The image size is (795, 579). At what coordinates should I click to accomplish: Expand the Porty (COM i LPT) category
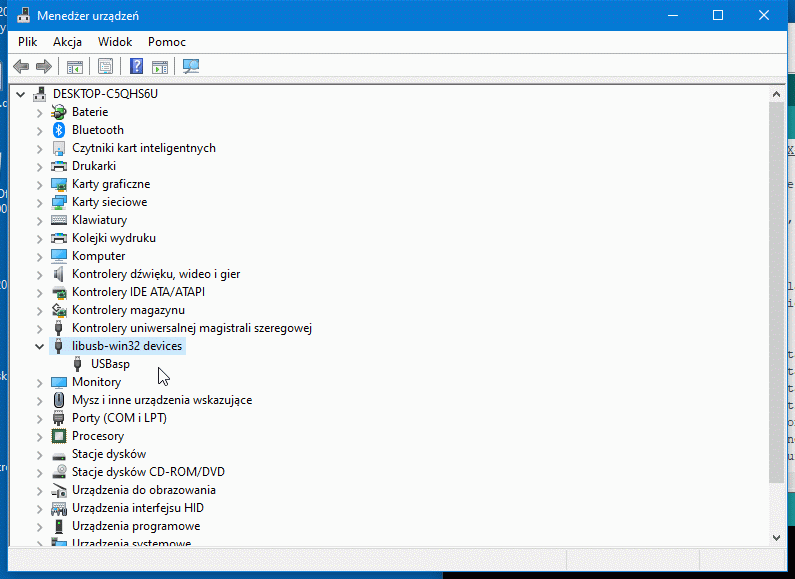[40, 418]
